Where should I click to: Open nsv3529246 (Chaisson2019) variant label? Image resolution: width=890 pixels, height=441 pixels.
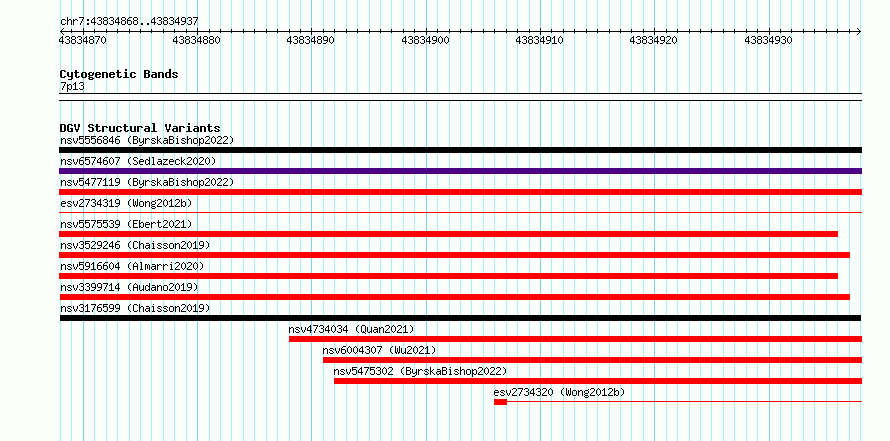tap(135, 245)
